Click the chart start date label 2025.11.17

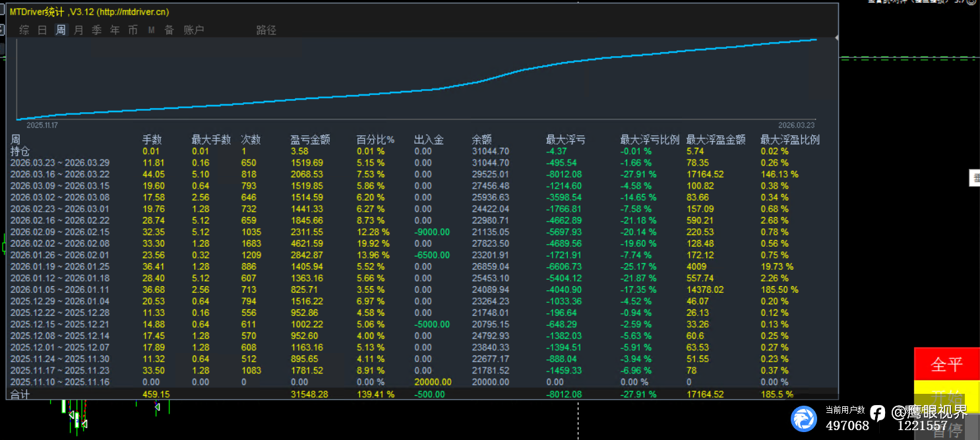42,125
